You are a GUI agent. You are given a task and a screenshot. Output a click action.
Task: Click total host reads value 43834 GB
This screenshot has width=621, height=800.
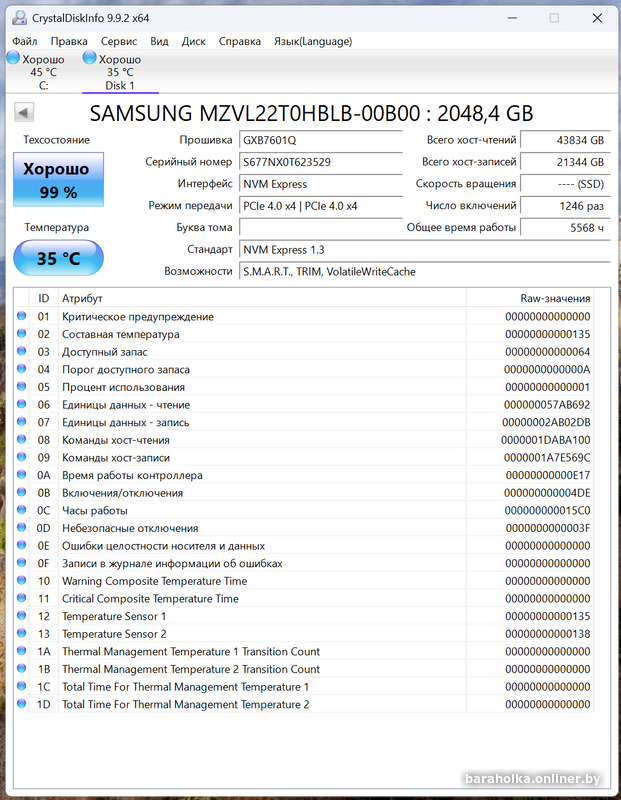565,140
